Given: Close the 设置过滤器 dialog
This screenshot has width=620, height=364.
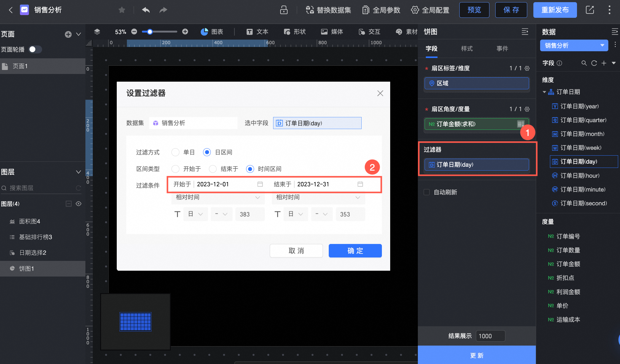Looking at the screenshot, I should pyautogui.click(x=380, y=93).
